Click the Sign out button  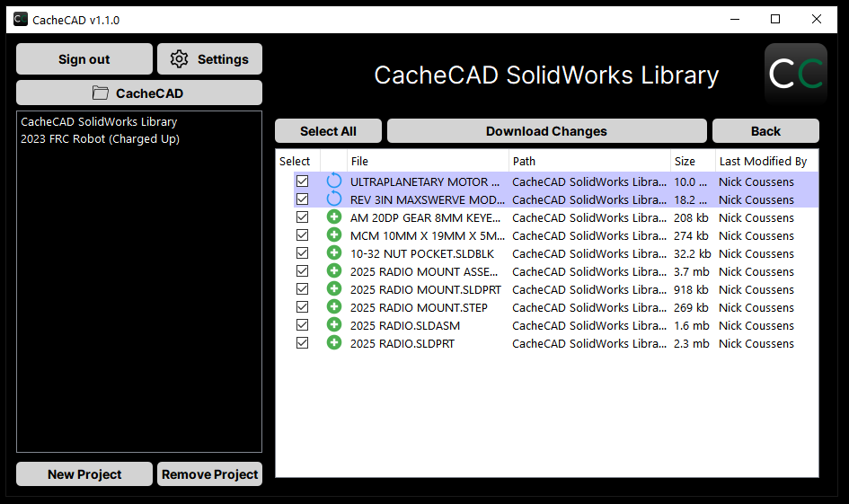coord(84,59)
